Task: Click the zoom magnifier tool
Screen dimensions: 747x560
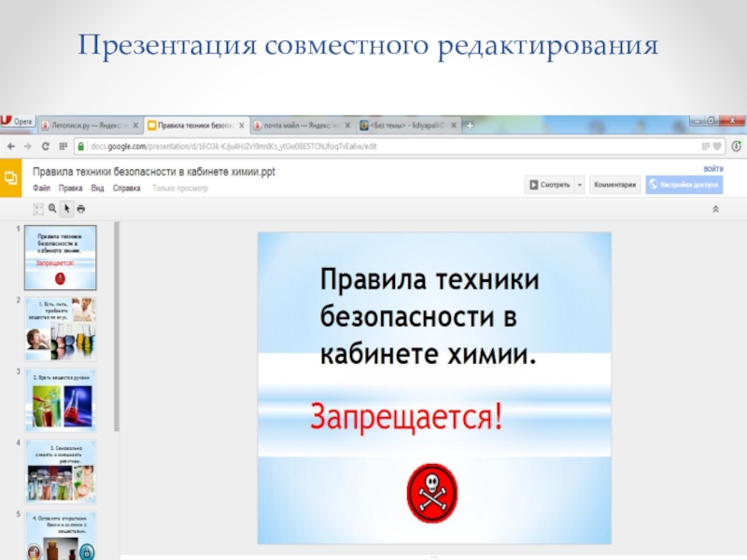Action: pyautogui.click(x=52, y=209)
